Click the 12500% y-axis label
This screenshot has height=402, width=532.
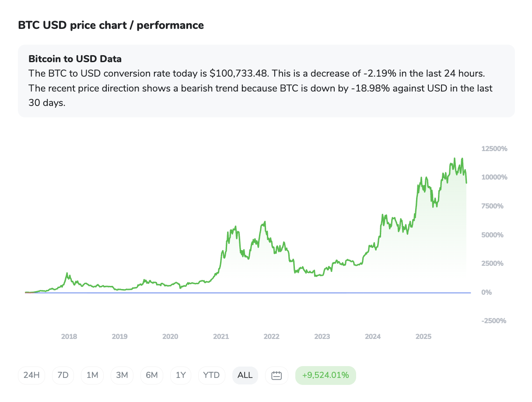494,149
